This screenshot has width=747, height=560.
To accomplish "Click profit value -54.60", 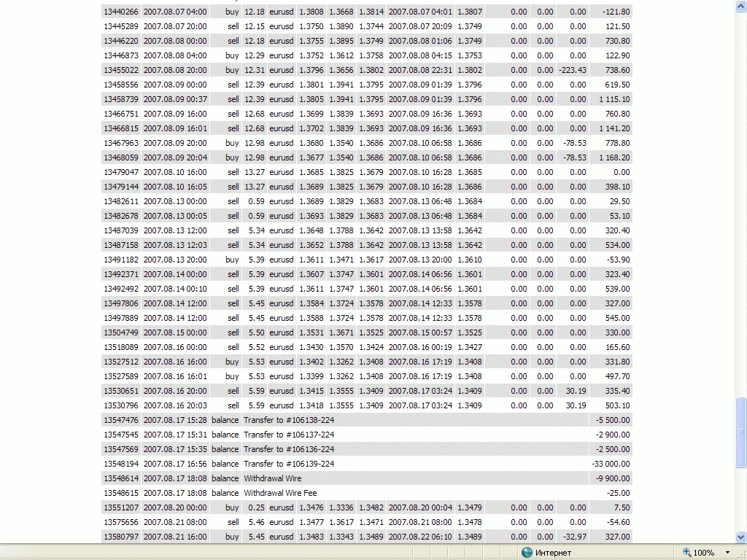I will 619,522.
